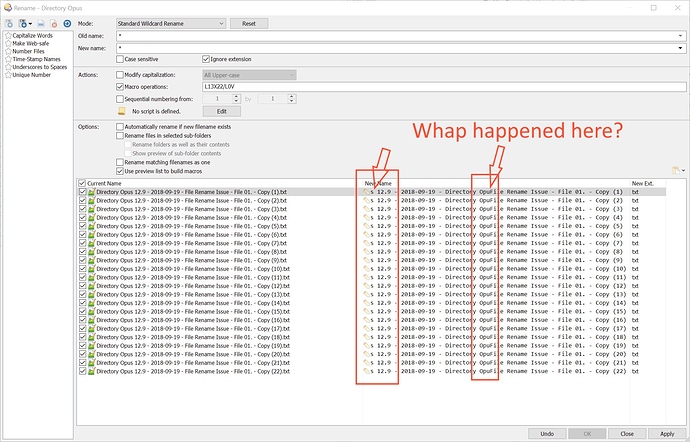Uncheck the file row ending Copy (17).txt
Screen dimensions: 690x442
[x=82, y=328]
